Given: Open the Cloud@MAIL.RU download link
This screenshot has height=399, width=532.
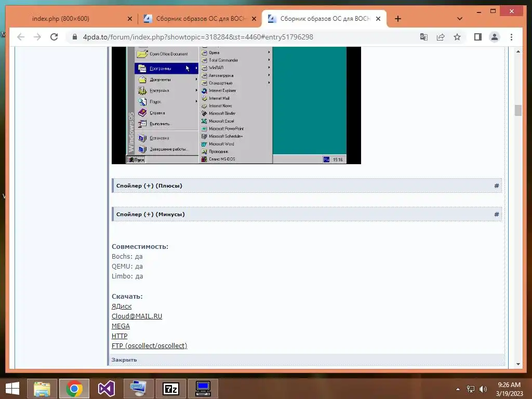Looking at the screenshot, I should (x=137, y=316).
